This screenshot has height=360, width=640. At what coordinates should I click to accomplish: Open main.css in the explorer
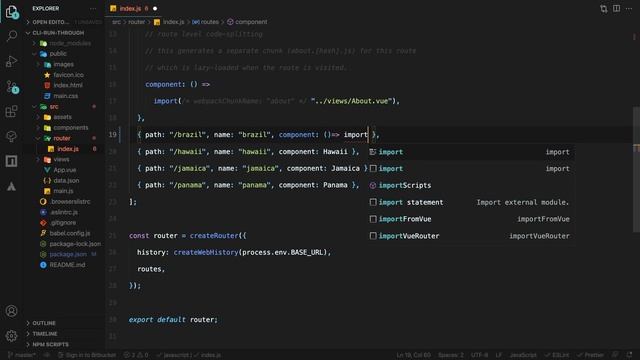[65, 96]
